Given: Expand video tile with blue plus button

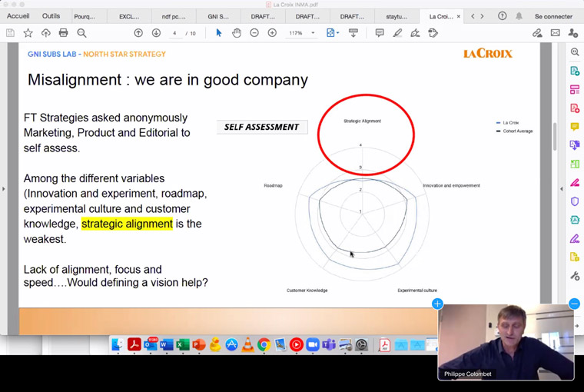Looking at the screenshot, I should (437, 304).
